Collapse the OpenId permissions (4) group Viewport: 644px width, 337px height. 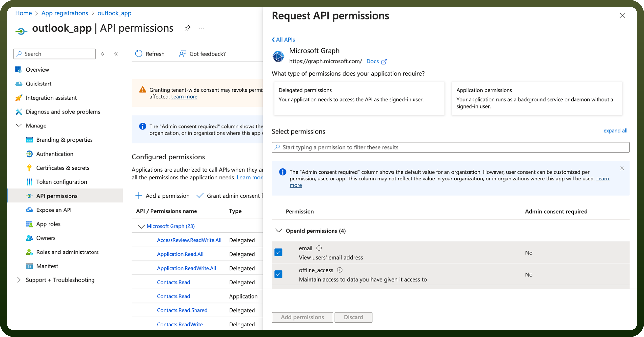coord(279,230)
